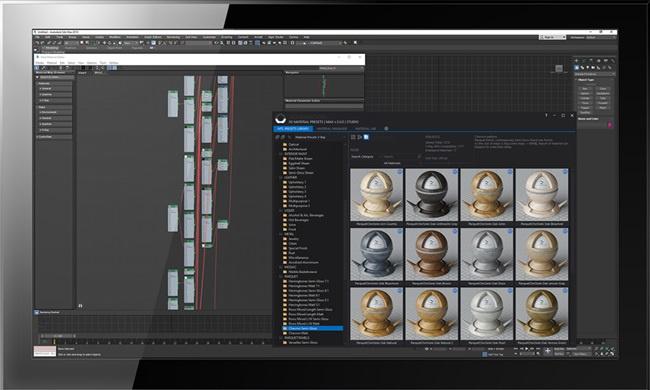Collapse the LIQUID group
Screen dimensions: 650x390
(281, 211)
